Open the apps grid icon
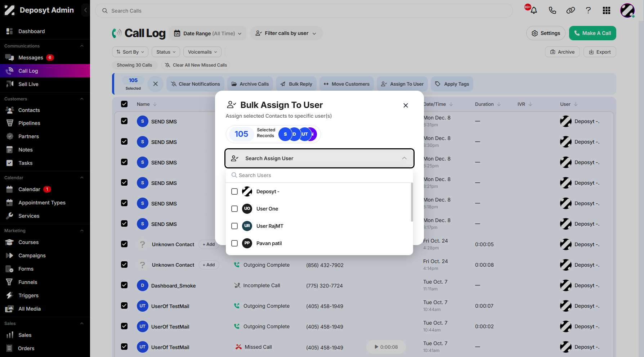 [x=607, y=10]
